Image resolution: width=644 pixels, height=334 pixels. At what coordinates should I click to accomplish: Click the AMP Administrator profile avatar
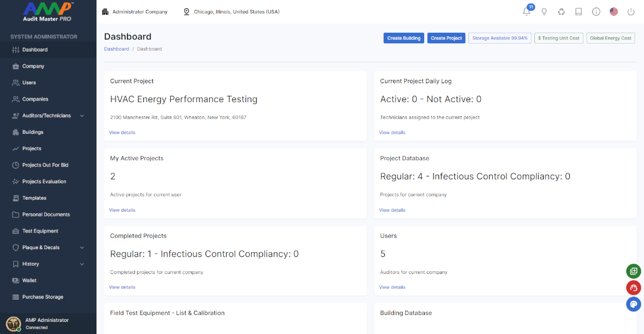(13, 323)
